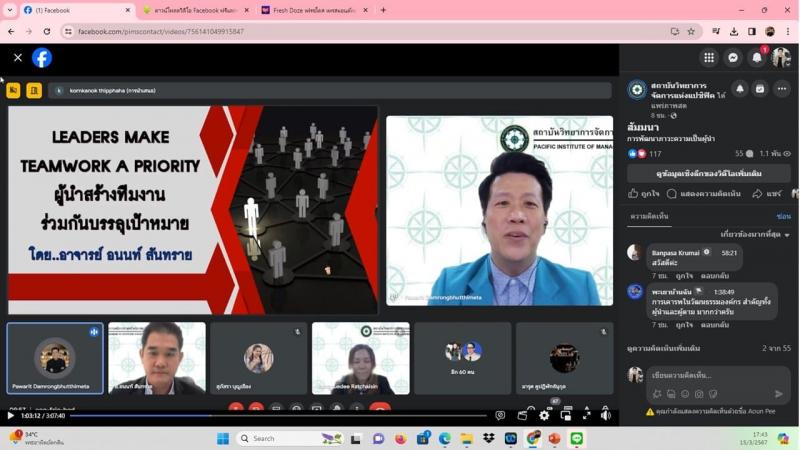Open Microsoft Edge from taskbar

(x=444, y=439)
